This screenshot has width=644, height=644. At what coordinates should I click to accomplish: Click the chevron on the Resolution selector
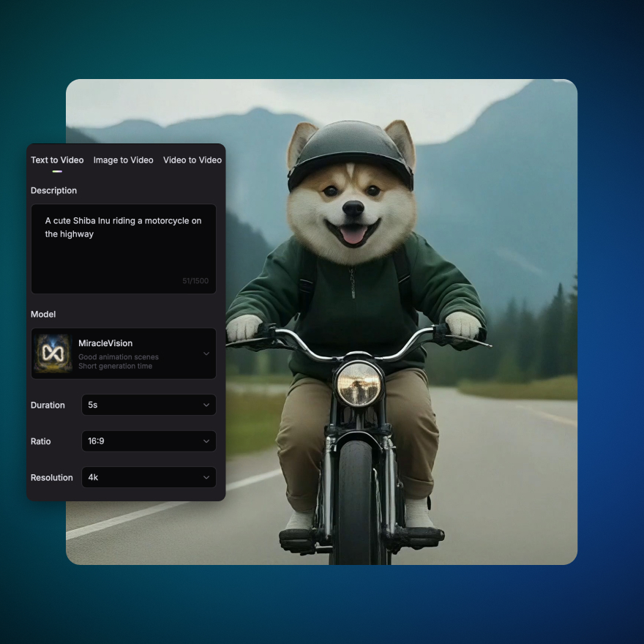tap(207, 477)
